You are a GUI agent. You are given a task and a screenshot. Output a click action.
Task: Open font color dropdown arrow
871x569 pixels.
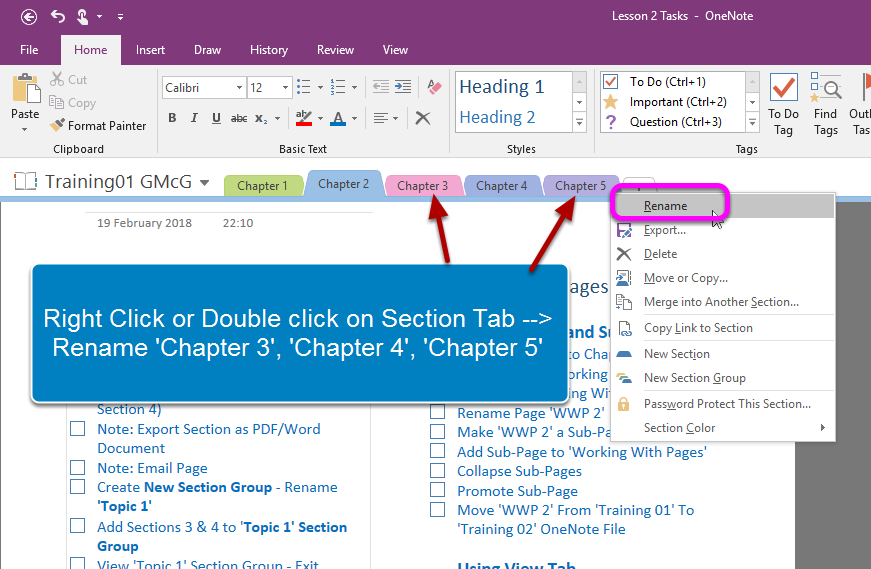pyautogui.click(x=354, y=118)
